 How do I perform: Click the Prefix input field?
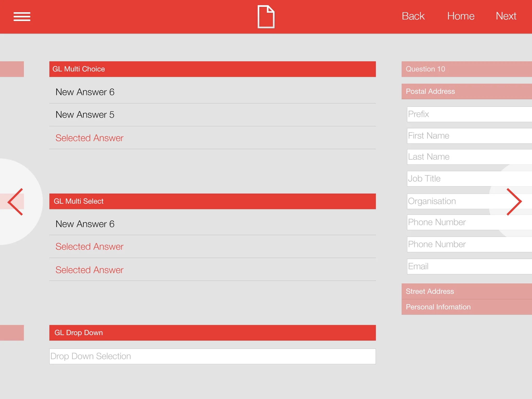(x=469, y=114)
